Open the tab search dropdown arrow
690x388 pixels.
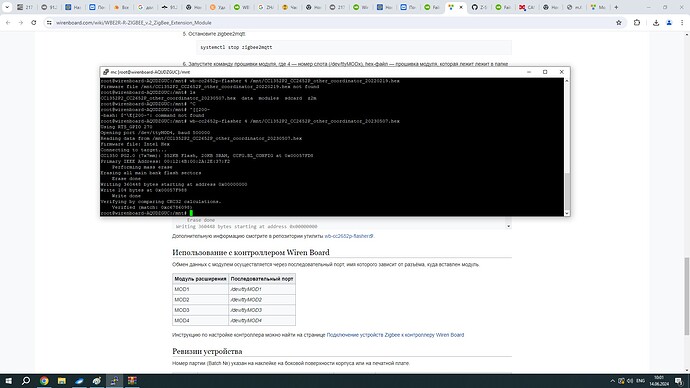tap(7, 7)
